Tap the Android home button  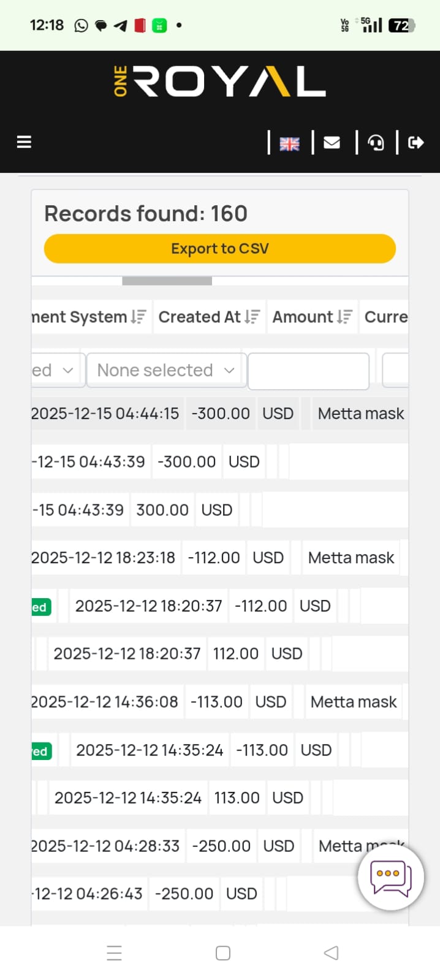click(223, 953)
